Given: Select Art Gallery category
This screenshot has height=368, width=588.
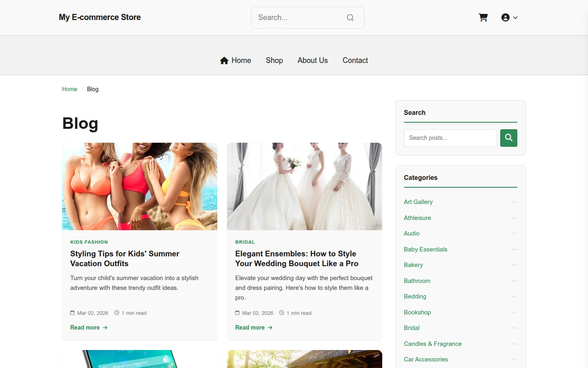Looking at the screenshot, I should 418,202.
